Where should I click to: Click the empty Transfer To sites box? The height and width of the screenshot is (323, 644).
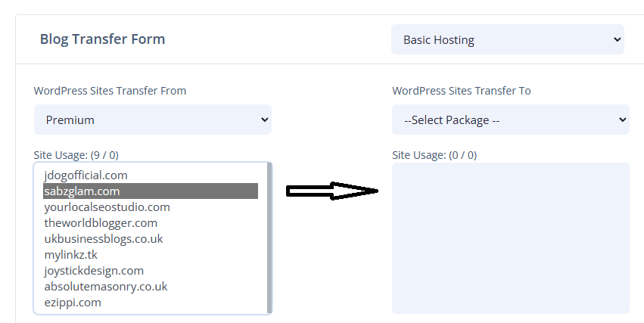(511, 238)
